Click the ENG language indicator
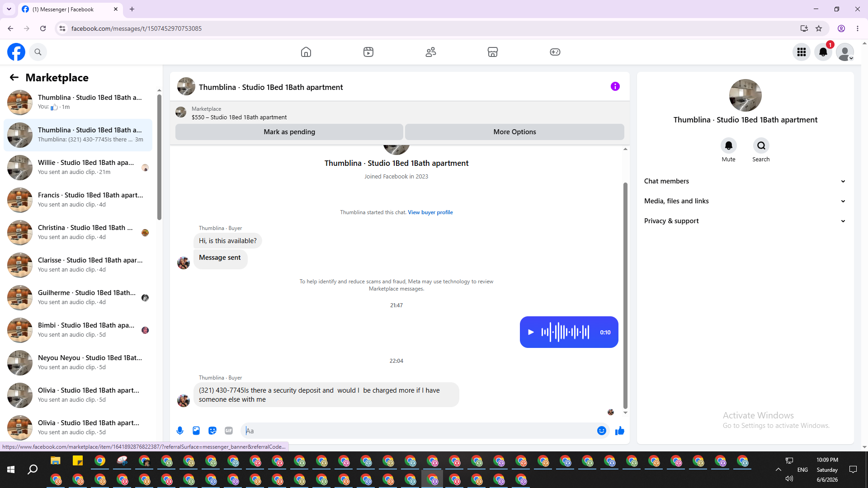The height and width of the screenshot is (488, 868). 803,470
